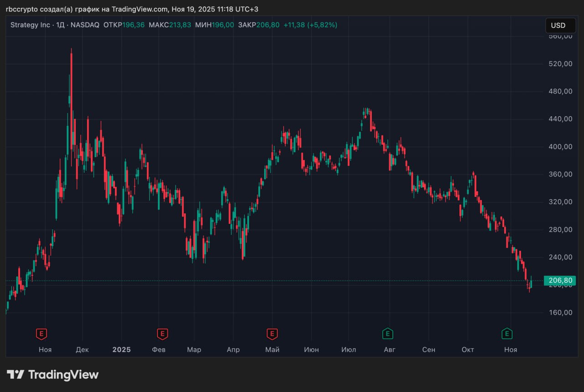Click the NASDAQ exchange label
Viewport: 584px width, 392px height.
(85, 25)
